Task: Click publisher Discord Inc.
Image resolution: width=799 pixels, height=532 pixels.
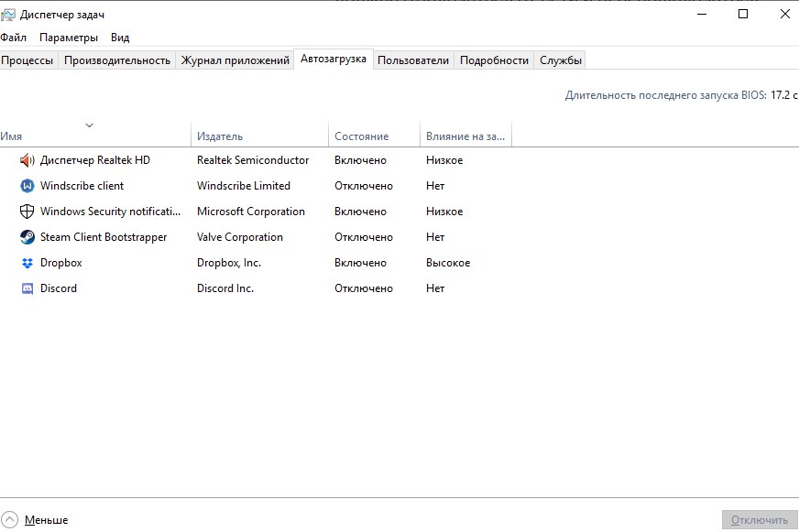Action: (x=225, y=288)
